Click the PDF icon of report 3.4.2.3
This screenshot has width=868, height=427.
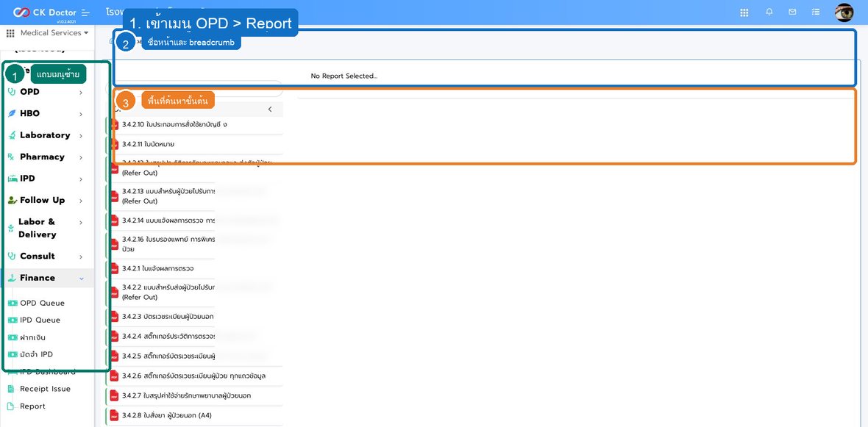[115, 316]
